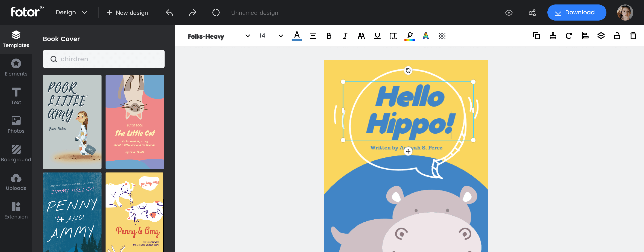Toggle text alignment options
Screen dimensions: 644x252
click(x=313, y=36)
